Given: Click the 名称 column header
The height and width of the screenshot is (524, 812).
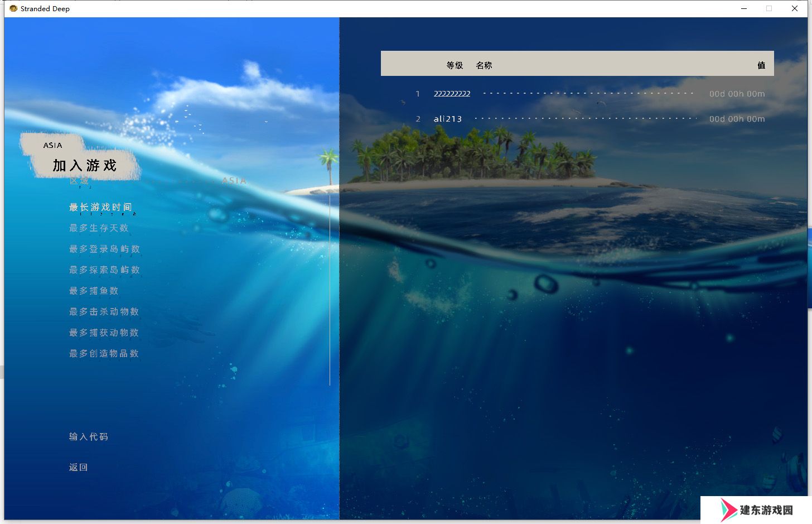Looking at the screenshot, I should point(484,65).
